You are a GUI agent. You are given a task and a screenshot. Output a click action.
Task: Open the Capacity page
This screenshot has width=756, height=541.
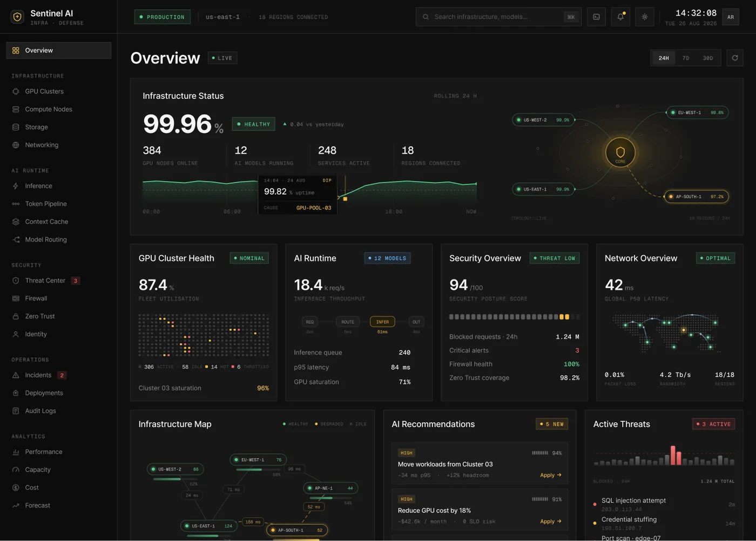tap(58, 470)
